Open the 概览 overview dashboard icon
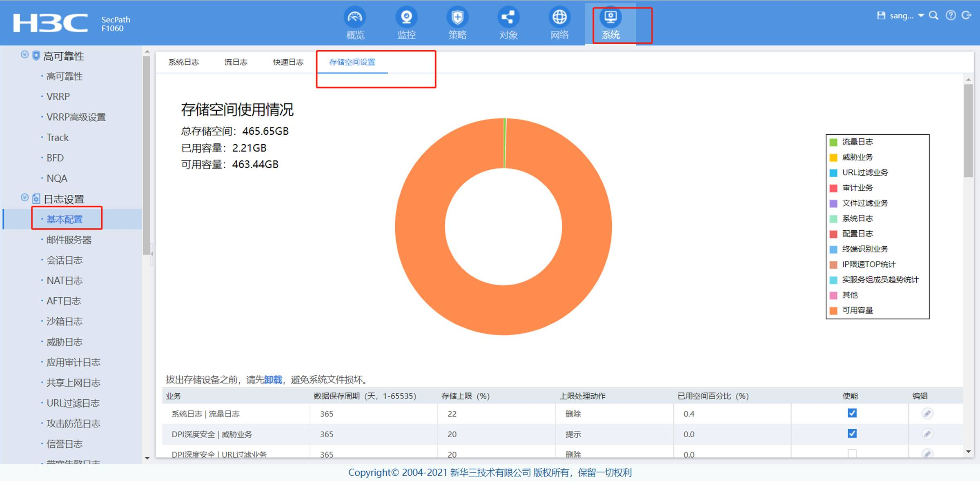Image resolution: width=980 pixels, height=481 pixels. [x=355, y=18]
